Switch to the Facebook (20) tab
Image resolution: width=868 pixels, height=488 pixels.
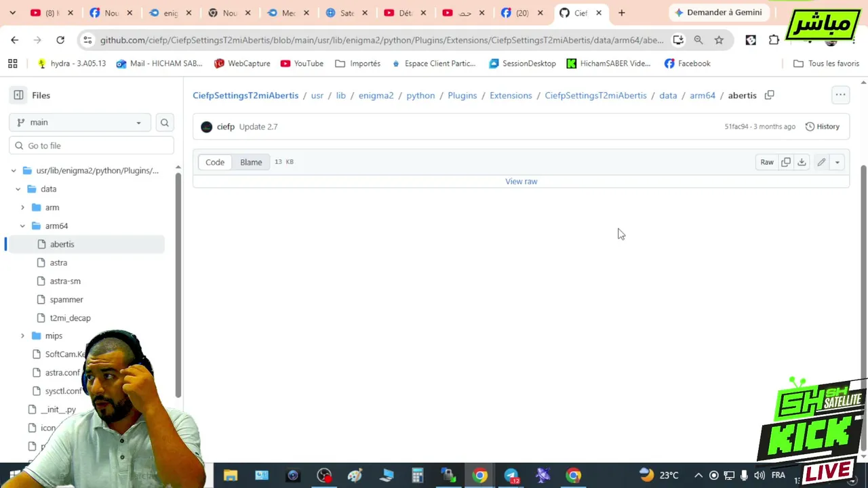tap(522, 13)
